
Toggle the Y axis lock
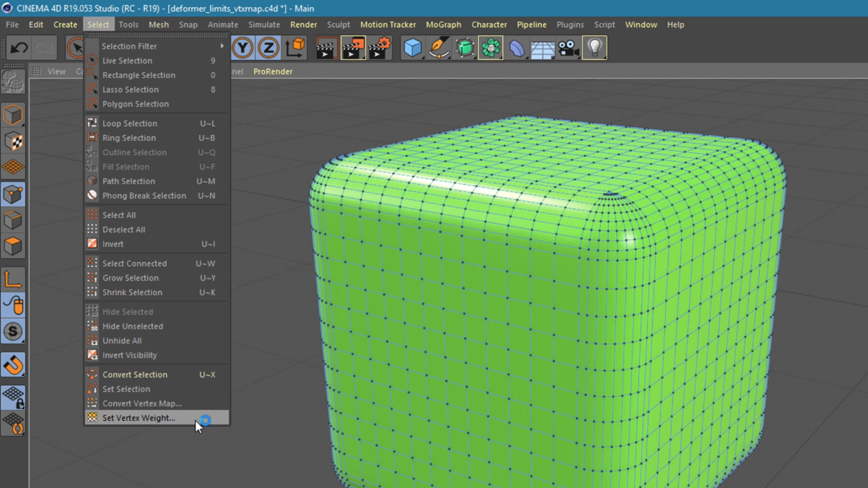(243, 47)
